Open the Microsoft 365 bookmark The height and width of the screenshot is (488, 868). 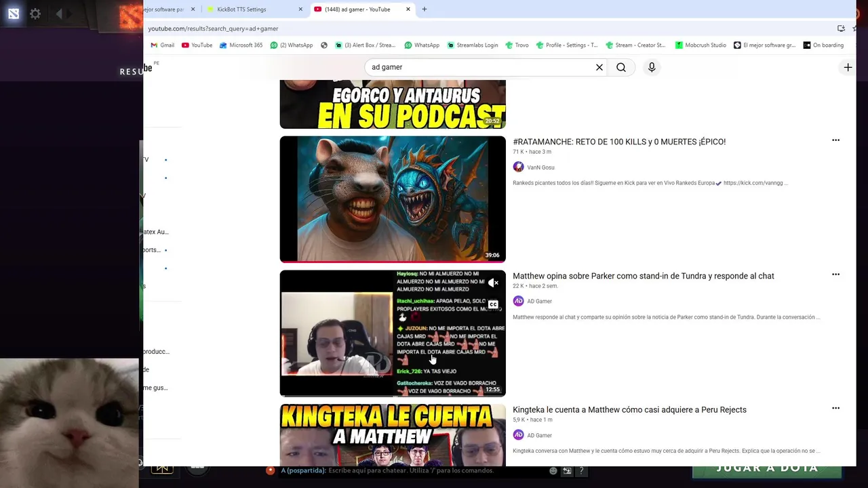241,45
